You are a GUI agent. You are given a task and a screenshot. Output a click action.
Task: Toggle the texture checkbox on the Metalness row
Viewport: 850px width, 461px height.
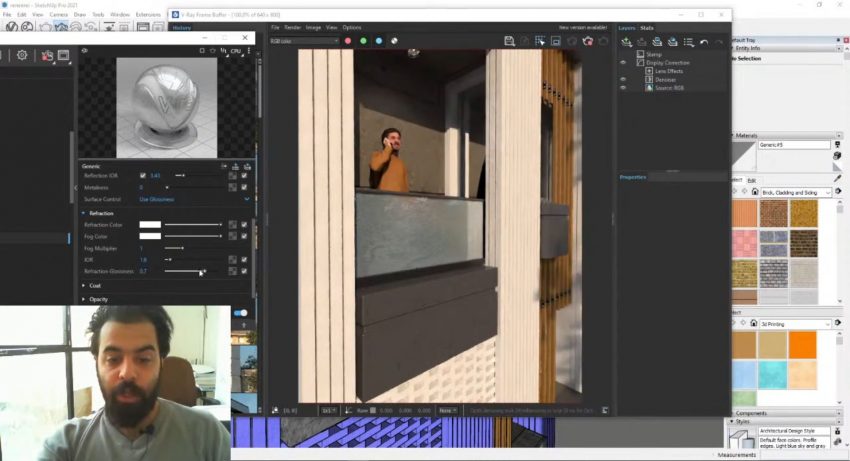pos(244,187)
